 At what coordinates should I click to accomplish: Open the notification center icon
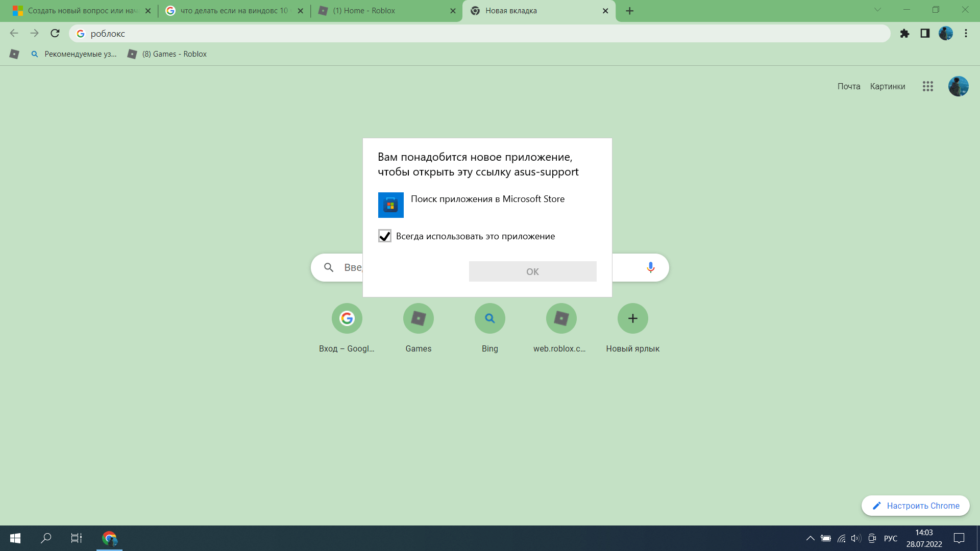(959, 538)
